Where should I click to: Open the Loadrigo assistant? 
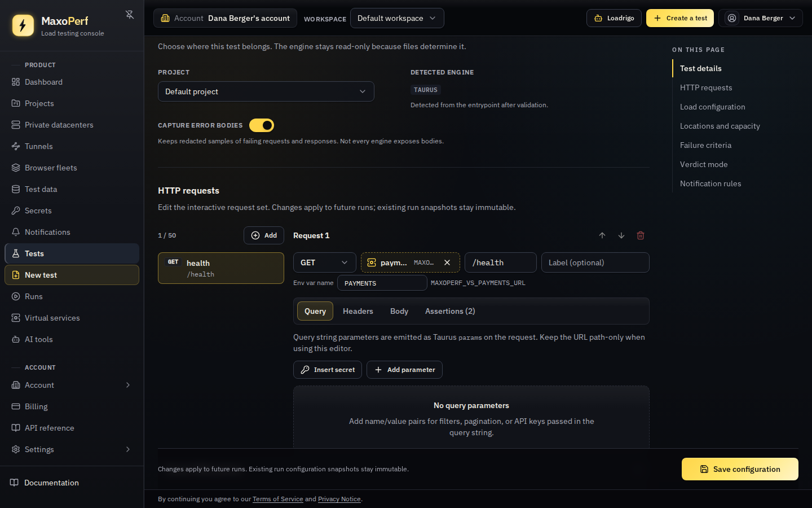pyautogui.click(x=614, y=18)
